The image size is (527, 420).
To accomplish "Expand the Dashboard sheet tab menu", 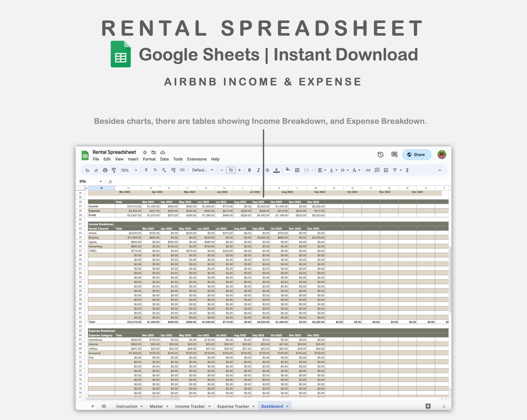I will tap(287, 406).
